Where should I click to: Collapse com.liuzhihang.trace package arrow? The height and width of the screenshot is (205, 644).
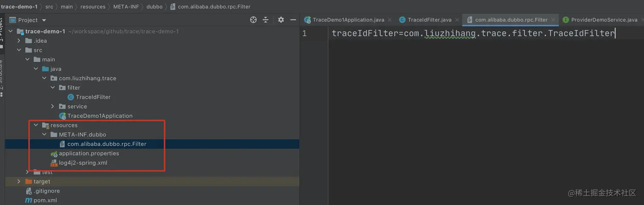[44, 78]
